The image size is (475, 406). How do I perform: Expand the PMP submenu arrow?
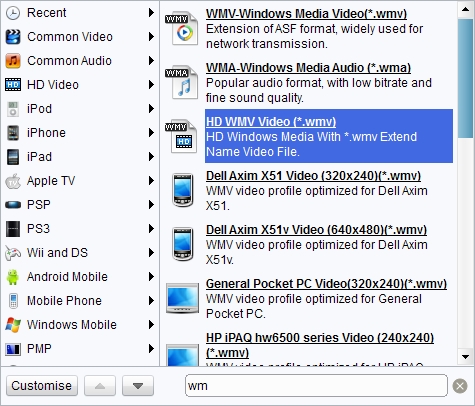[151, 349]
